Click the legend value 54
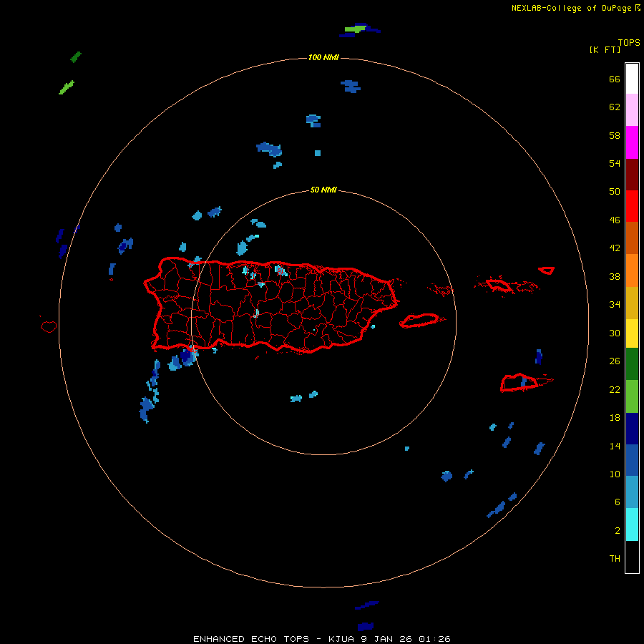The width and height of the screenshot is (644, 644). [615, 163]
